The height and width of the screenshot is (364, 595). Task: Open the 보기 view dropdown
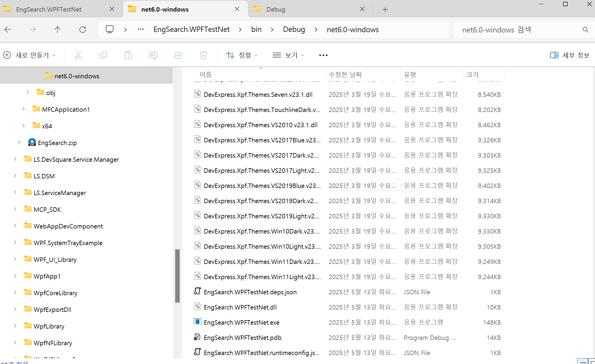tap(288, 55)
